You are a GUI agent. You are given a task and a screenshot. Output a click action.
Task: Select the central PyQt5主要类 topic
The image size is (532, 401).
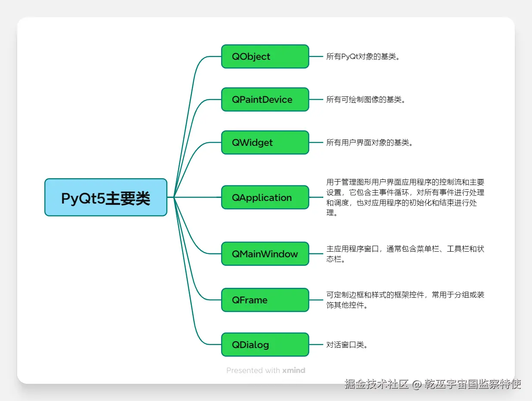coord(105,197)
